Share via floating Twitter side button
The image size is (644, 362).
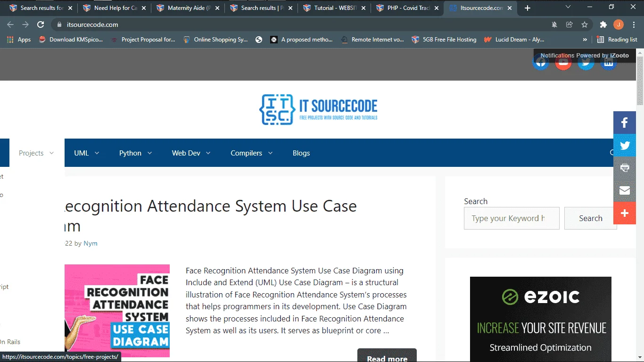625,145
